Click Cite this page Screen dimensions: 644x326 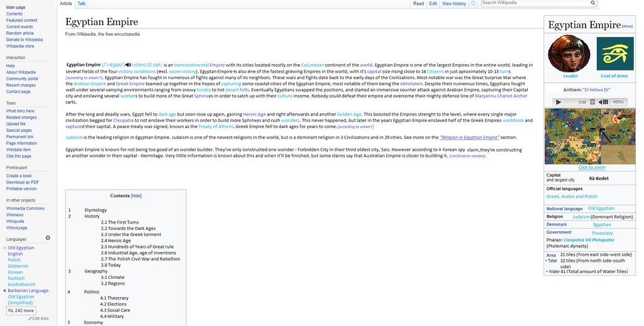(18, 156)
